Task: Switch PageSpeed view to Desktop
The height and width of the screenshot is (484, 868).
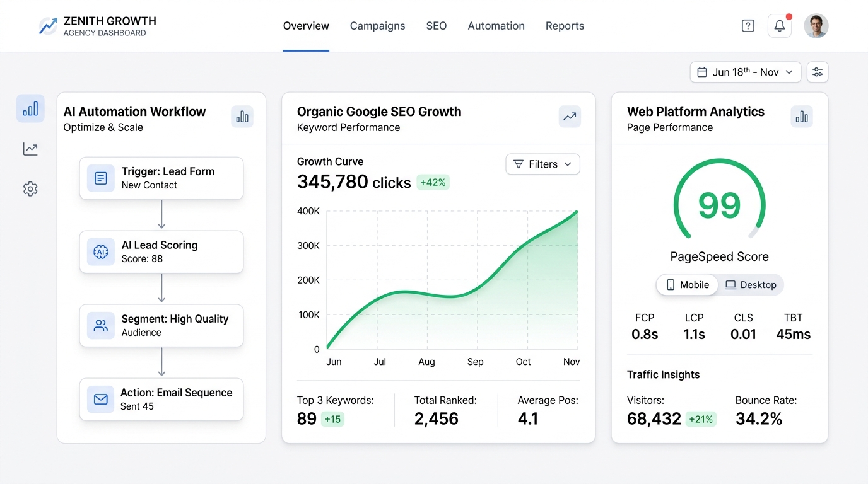Action: point(751,285)
